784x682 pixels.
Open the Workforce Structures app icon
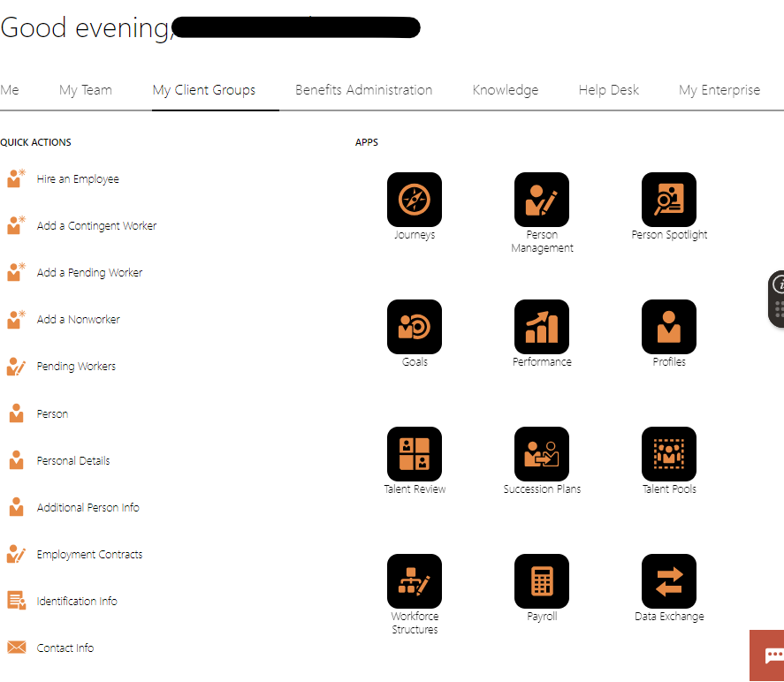414,581
